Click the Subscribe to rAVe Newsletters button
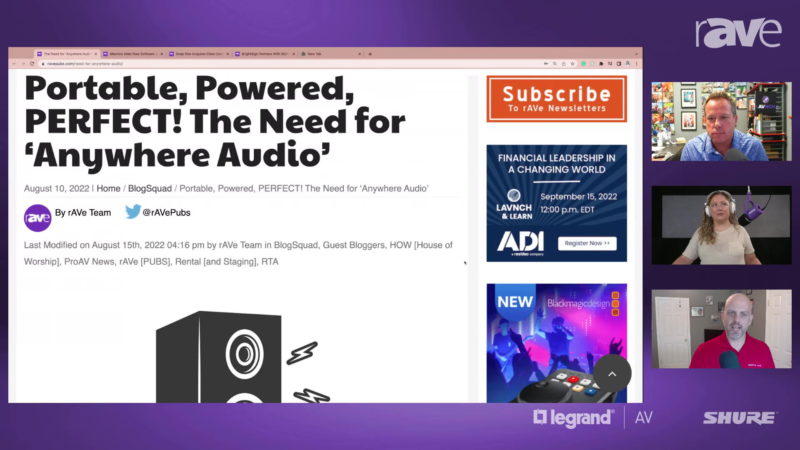 [x=556, y=99]
